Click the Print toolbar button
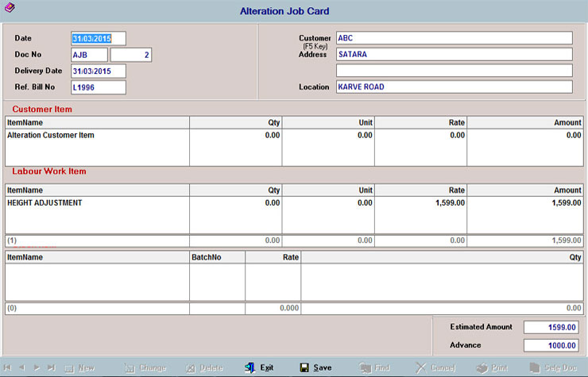588x377 pixels. [x=492, y=367]
